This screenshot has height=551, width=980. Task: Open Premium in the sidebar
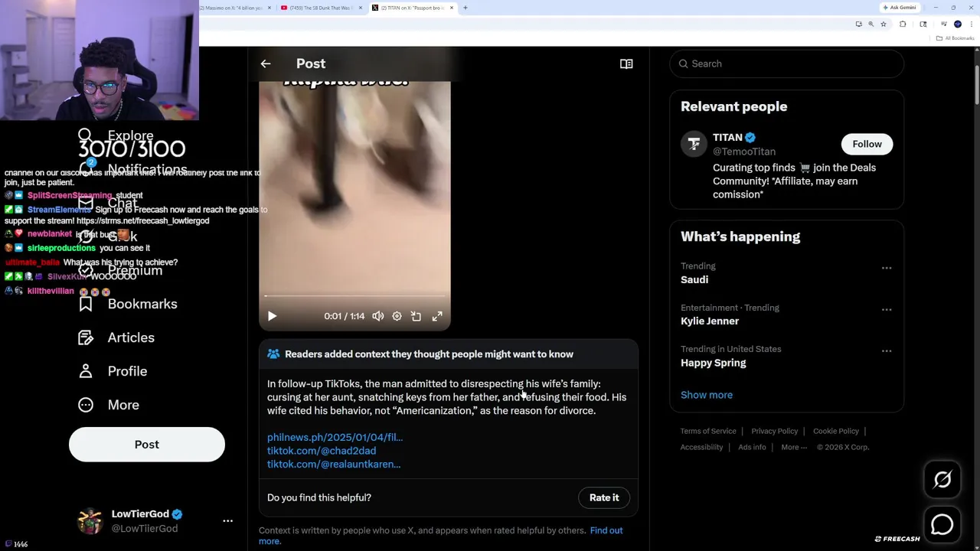pyautogui.click(x=135, y=270)
